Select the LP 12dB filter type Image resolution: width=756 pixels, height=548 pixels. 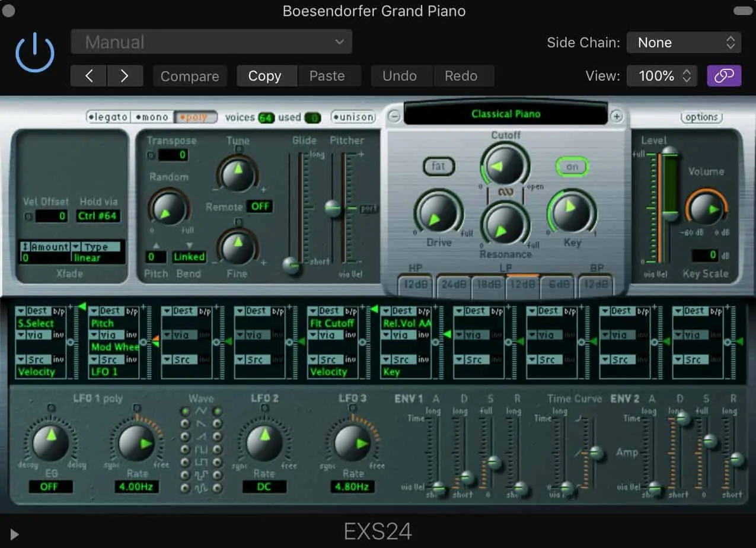[523, 284]
